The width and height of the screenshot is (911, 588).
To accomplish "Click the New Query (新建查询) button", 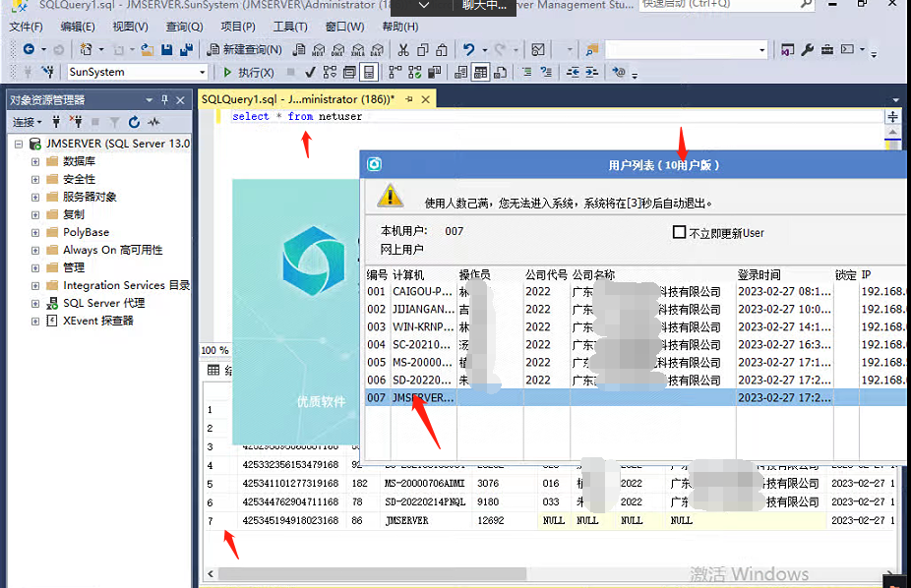I will tap(244, 49).
